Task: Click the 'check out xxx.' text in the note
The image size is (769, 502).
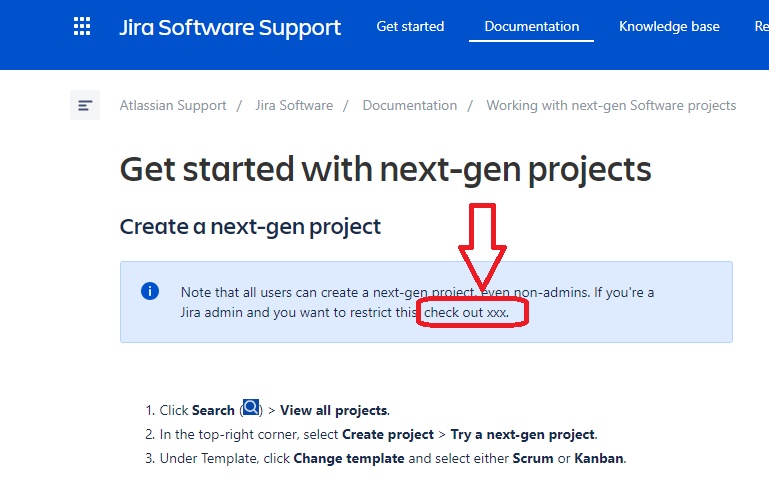Action: click(x=466, y=313)
